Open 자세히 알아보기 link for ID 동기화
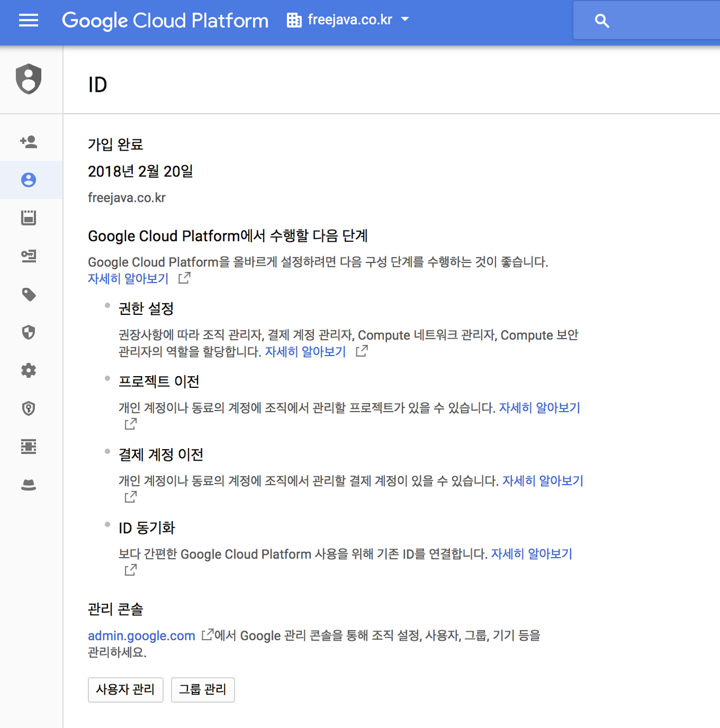The image size is (720, 728). coord(532,554)
